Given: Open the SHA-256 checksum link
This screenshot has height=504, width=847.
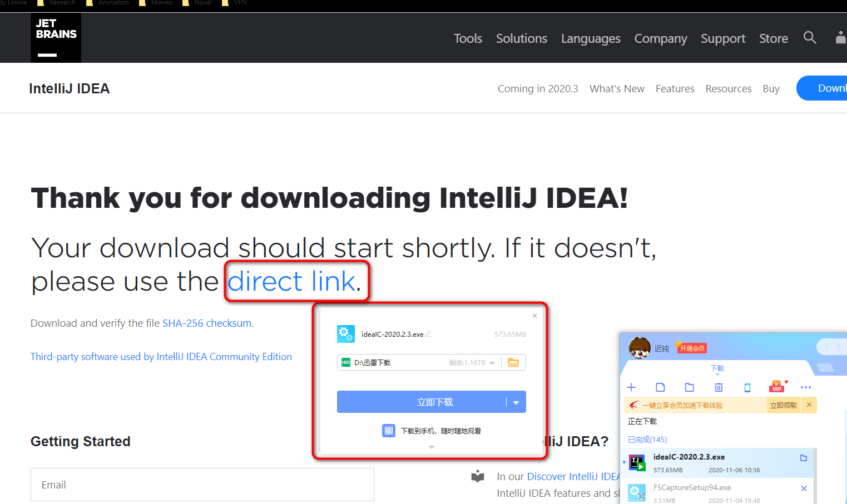Looking at the screenshot, I should click(x=207, y=323).
